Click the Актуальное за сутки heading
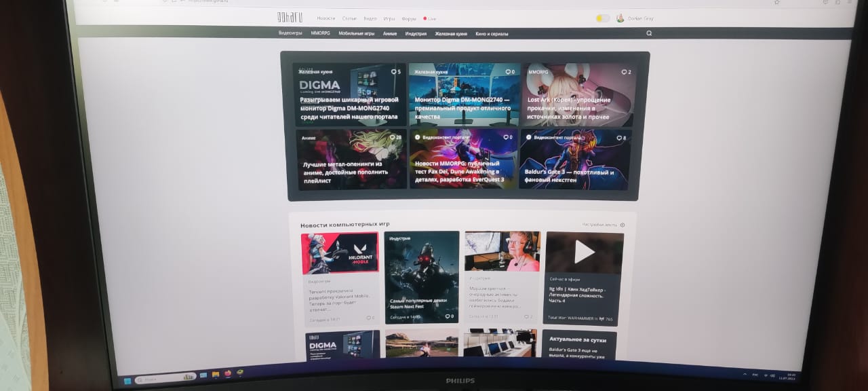The width and height of the screenshot is (868, 391). (576, 338)
